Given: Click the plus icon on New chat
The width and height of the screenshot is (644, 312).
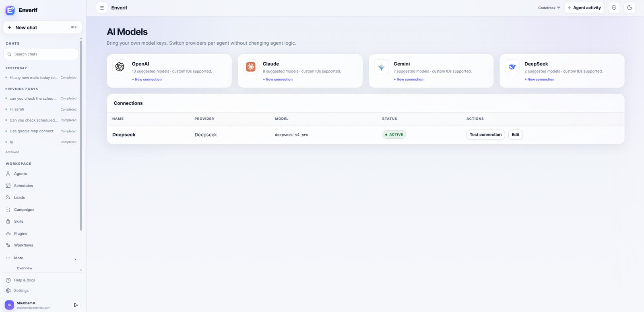Looking at the screenshot, I should [x=9, y=27].
